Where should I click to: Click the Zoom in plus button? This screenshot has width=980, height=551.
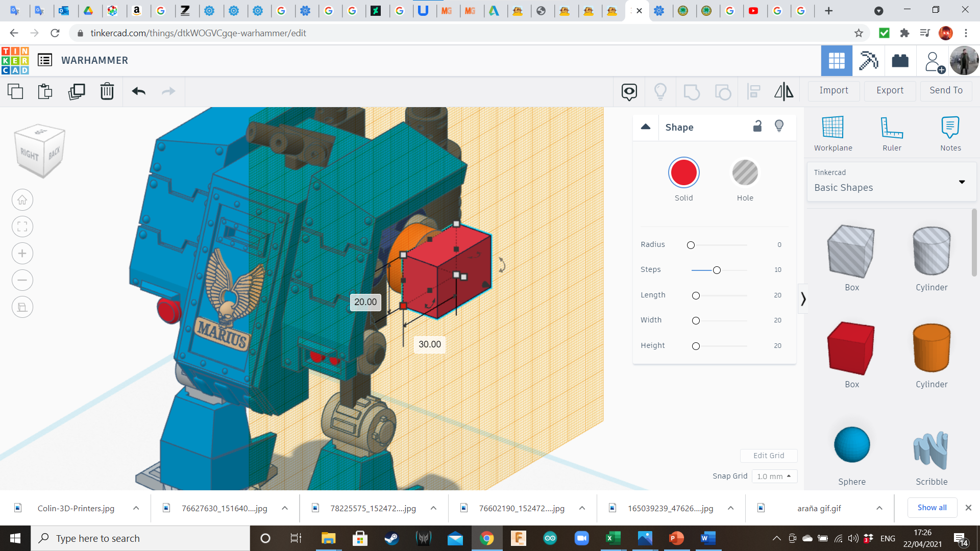22,254
